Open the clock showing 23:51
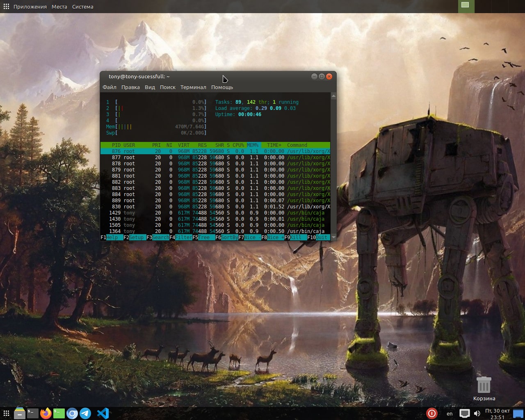 click(x=498, y=414)
